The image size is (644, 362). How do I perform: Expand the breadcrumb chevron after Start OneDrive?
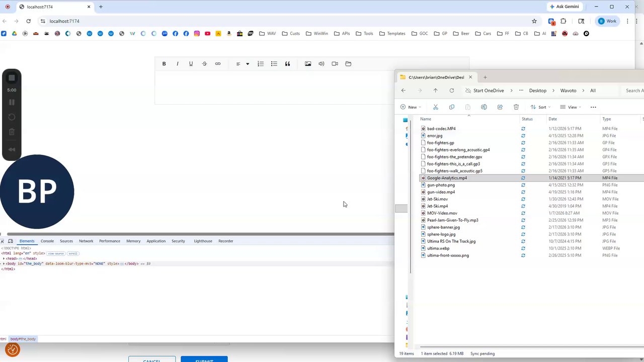coord(512,90)
